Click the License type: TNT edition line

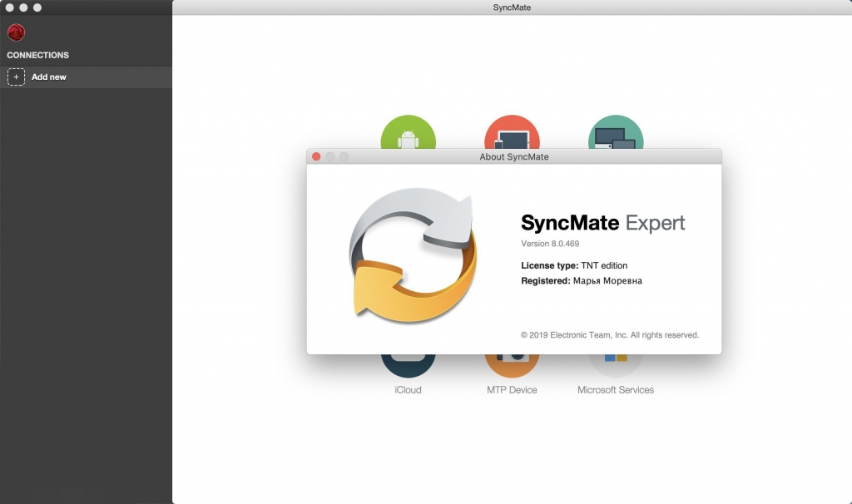[574, 265]
